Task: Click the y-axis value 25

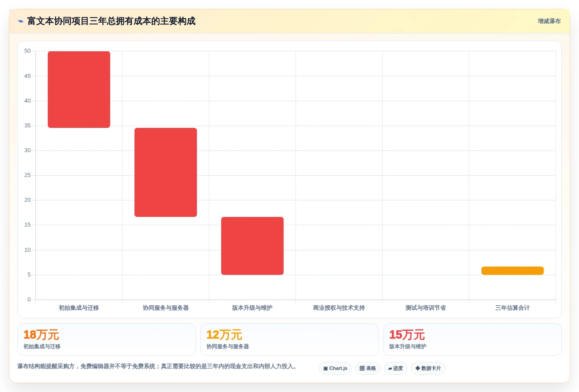Action: tap(27, 175)
